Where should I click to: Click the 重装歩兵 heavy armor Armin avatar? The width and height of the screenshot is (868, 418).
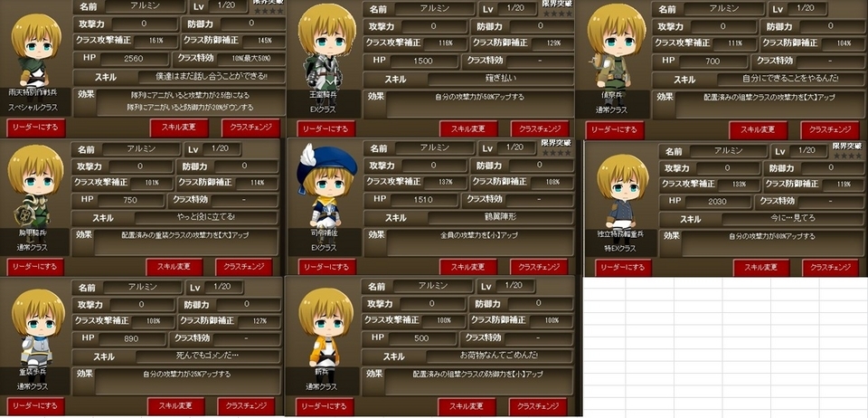pyautogui.click(x=38, y=327)
